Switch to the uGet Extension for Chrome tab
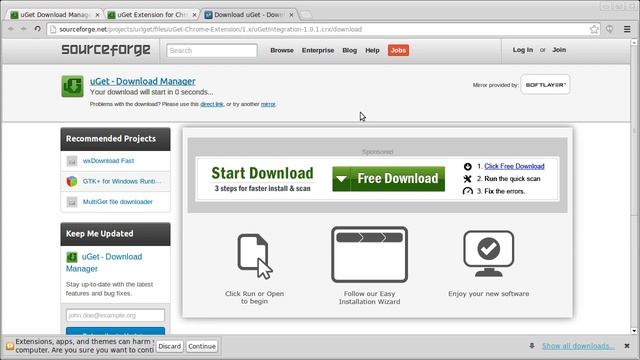This screenshot has width=640, height=360. tap(151, 15)
